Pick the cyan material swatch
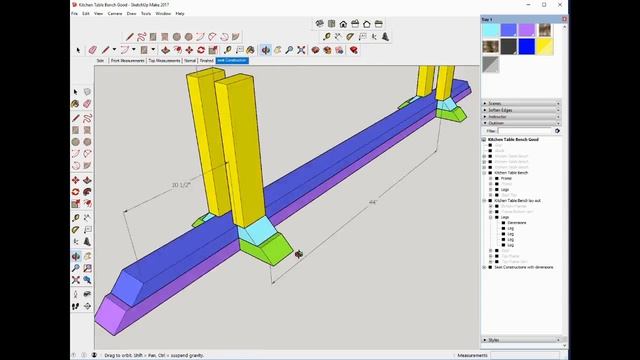The image size is (640, 360). pos(491,30)
